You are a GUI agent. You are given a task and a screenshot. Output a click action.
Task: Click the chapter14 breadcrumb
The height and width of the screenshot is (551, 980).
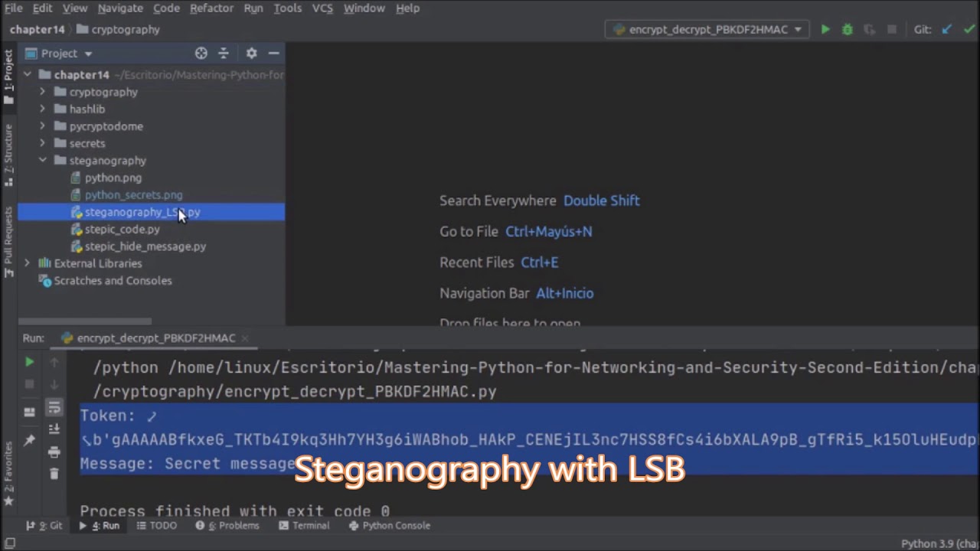point(37,29)
